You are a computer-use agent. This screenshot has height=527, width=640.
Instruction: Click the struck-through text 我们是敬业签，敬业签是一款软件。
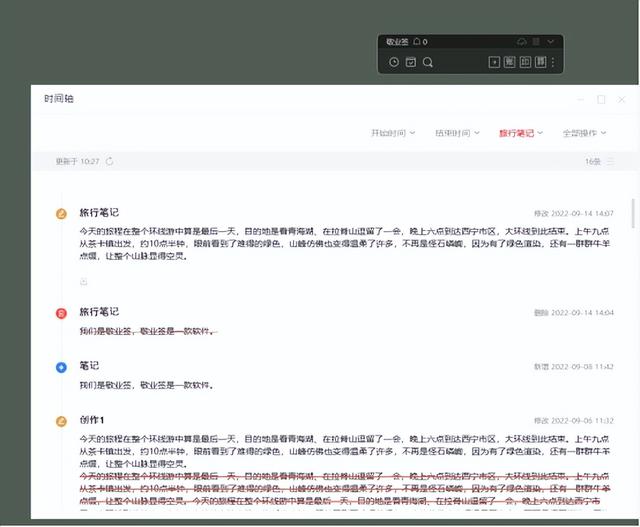point(147,331)
